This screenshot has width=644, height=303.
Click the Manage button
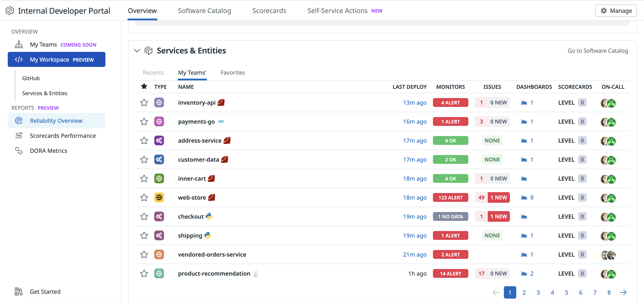click(616, 11)
